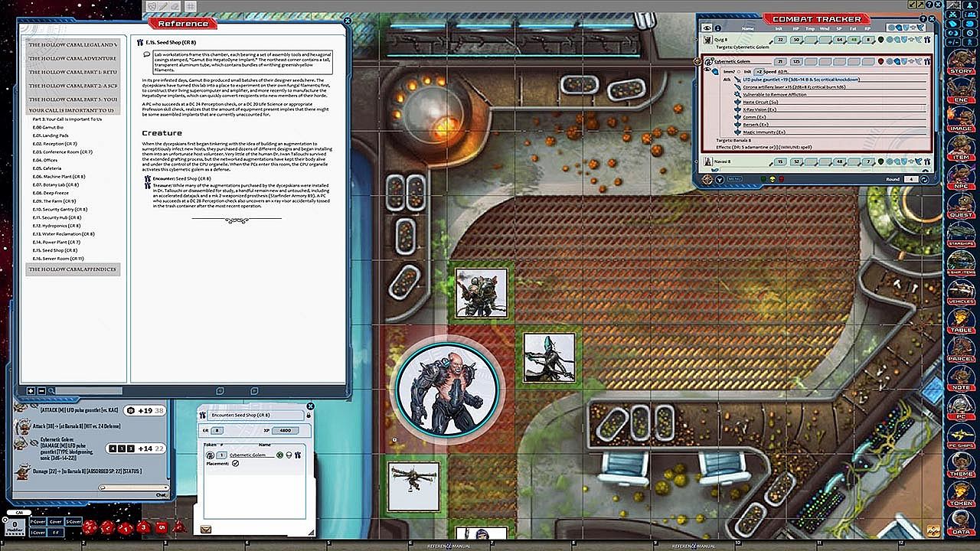Open E.00. Gamut Bio reference page
This screenshot has width=980, height=551.
(48, 127)
